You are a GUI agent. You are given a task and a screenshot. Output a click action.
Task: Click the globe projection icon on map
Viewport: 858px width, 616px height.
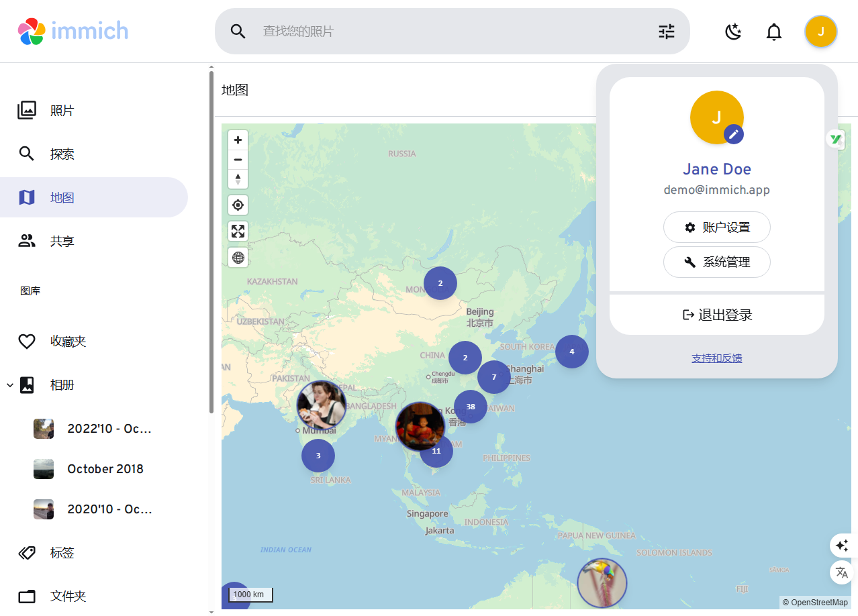(x=238, y=258)
